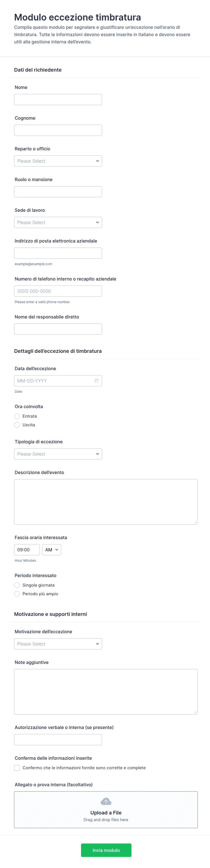Select the Entrata radio option
The image size is (210, 868).
click(17, 416)
